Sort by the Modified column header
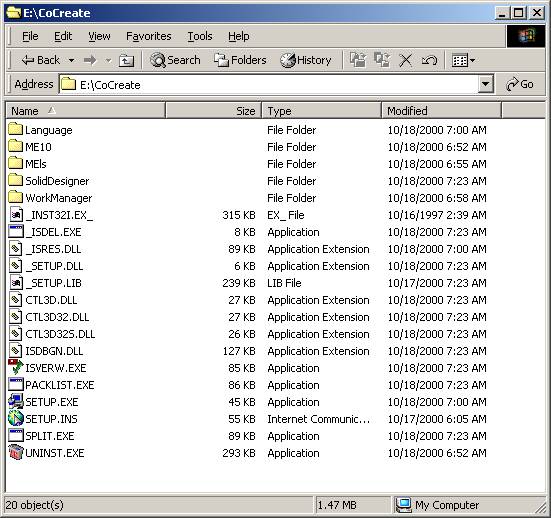 (x=441, y=111)
